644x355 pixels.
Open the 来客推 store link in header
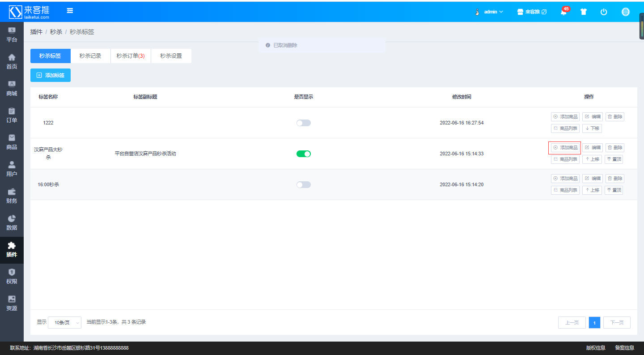pyautogui.click(x=532, y=12)
